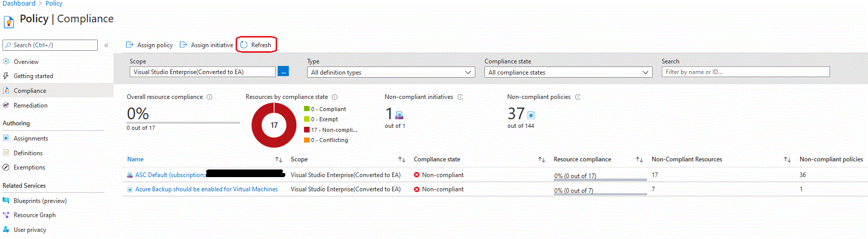
Task: Open Definitions under Authoring
Action: (28, 153)
